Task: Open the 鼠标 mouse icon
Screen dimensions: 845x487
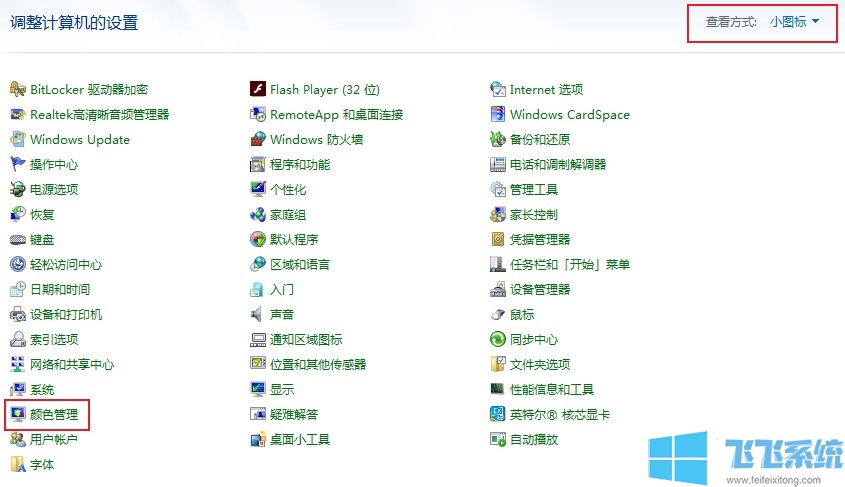Action: coord(498,315)
